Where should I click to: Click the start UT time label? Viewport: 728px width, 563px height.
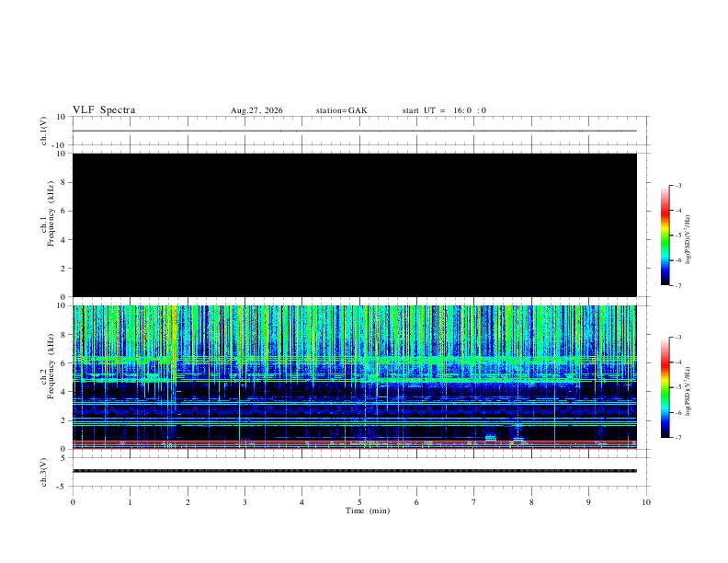pos(444,110)
